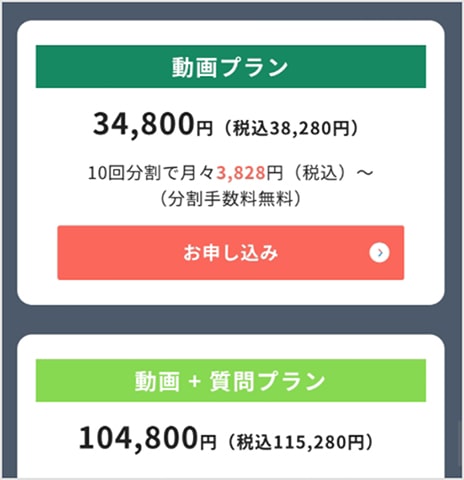Click the large 104,800 price figure
Viewport: 464px width, 480px height.
point(138,438)
